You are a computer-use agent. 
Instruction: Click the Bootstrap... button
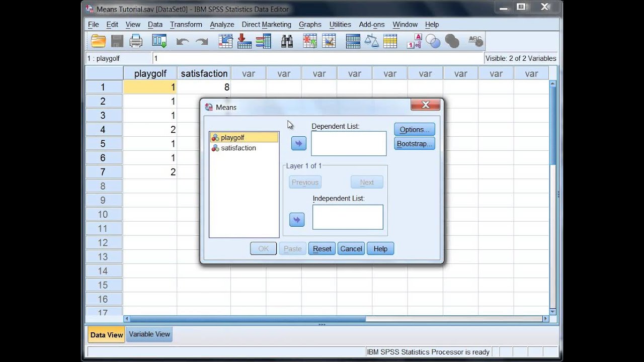tap(415, 144)
